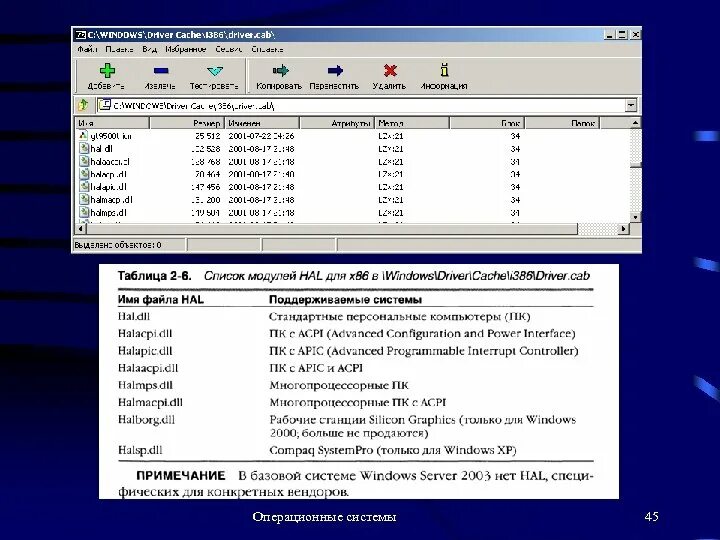The height and width of the screenshot is (540, 720).
Task: Click the file list up scroll arrow
Action: coord(635,123)
